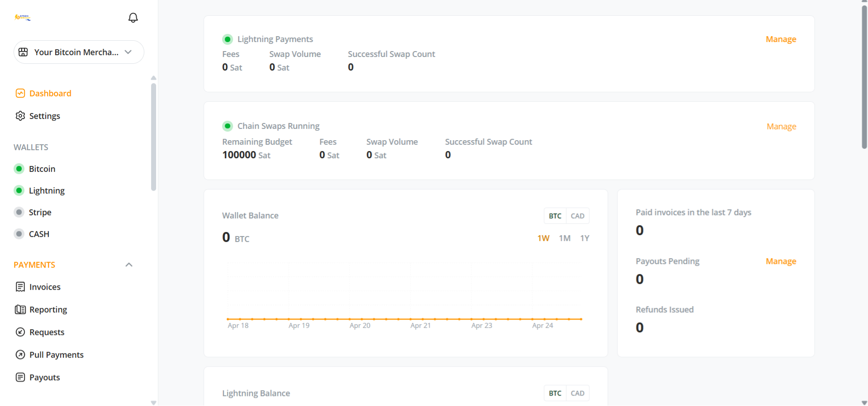Switch Wallet Balance to CAD

coord(577,216)
